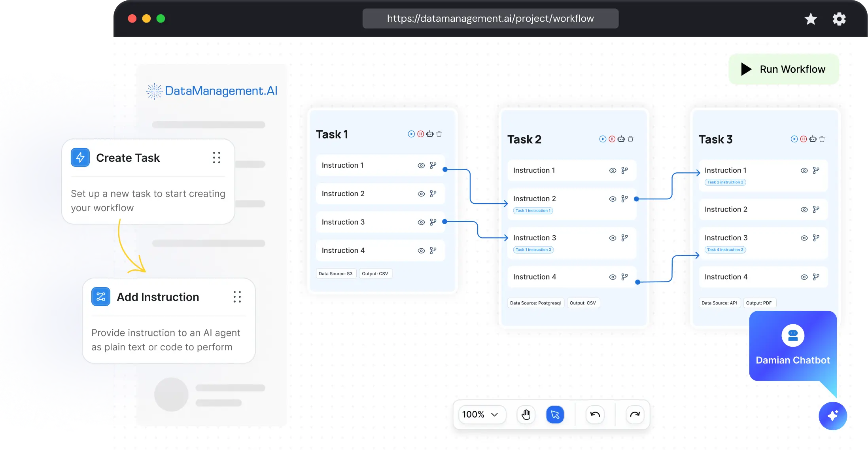Screen dimensions: 868x450
Task: Toggle visibility of Task 1 Instruction 1
Action: (x=421, y=166)
